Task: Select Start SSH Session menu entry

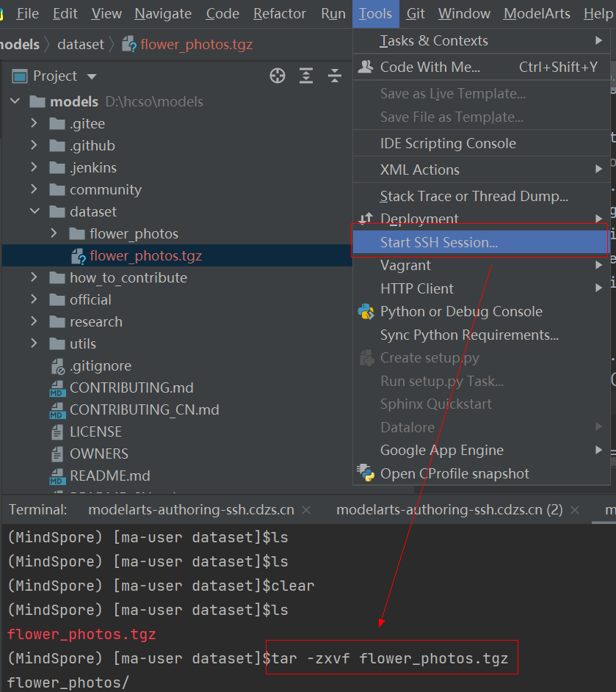Action: tap(439, 242)
